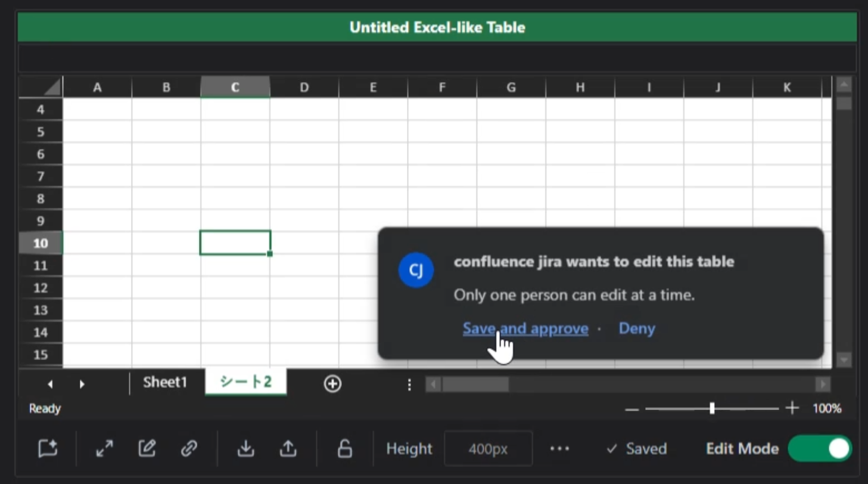
Task: Select row 10 header
Action: (41, 243)
